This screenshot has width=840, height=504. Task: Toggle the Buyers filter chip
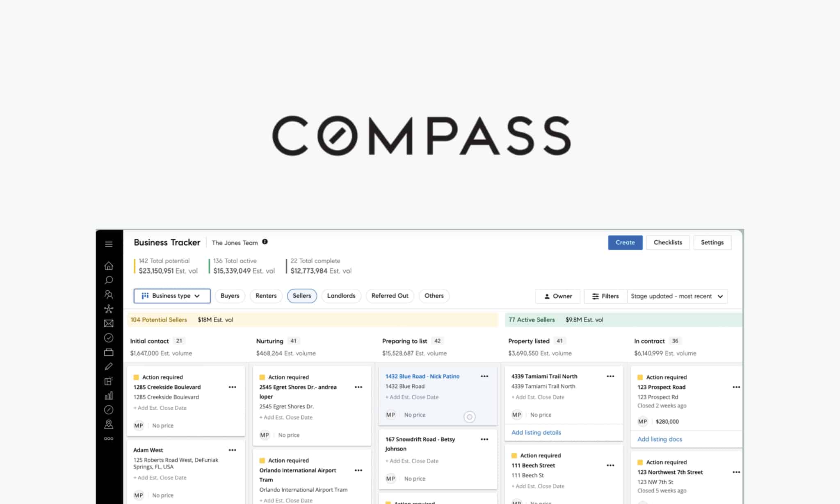(230, 296)
